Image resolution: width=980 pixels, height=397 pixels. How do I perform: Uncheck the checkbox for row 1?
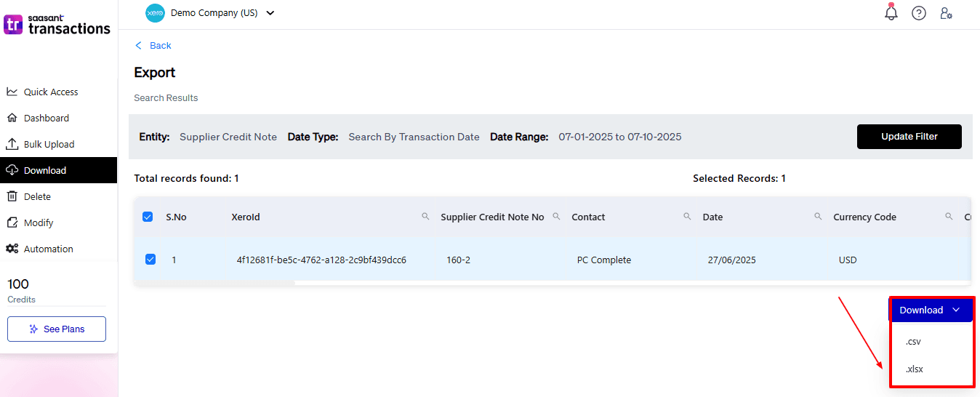(x=150, y=259)
